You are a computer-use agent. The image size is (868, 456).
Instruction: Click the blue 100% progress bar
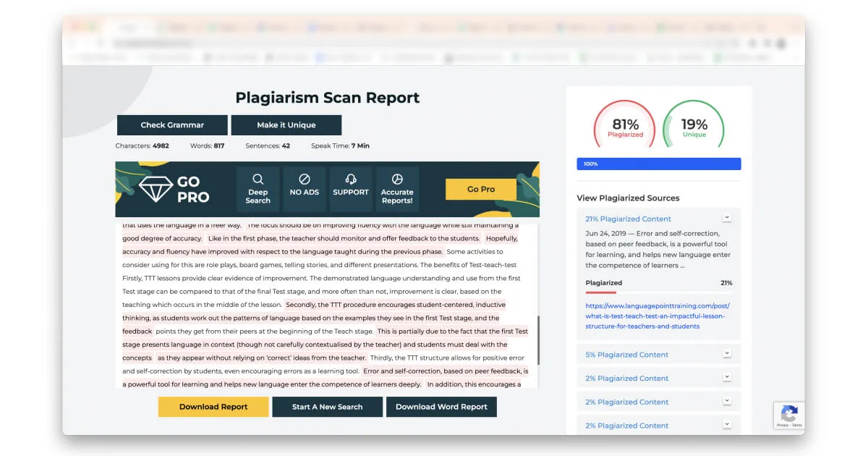coord(658,164)
